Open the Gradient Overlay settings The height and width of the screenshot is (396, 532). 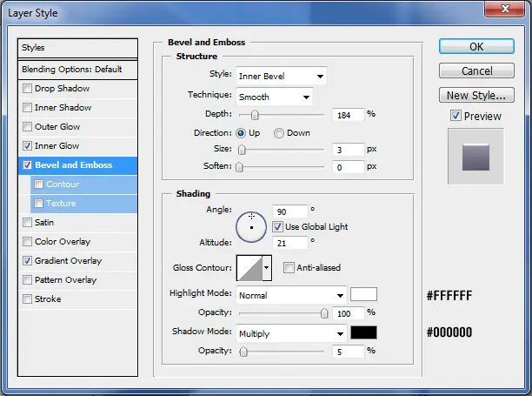(68, 261)
